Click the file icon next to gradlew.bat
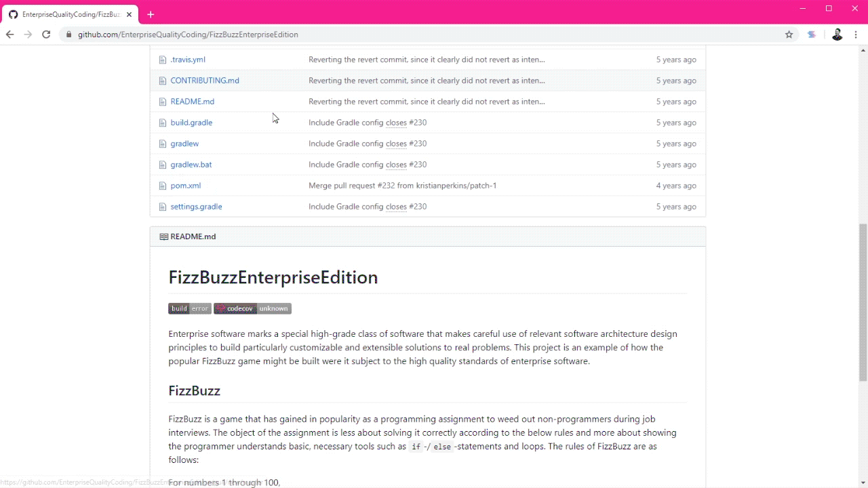868x488 pixels. point(162,165)
